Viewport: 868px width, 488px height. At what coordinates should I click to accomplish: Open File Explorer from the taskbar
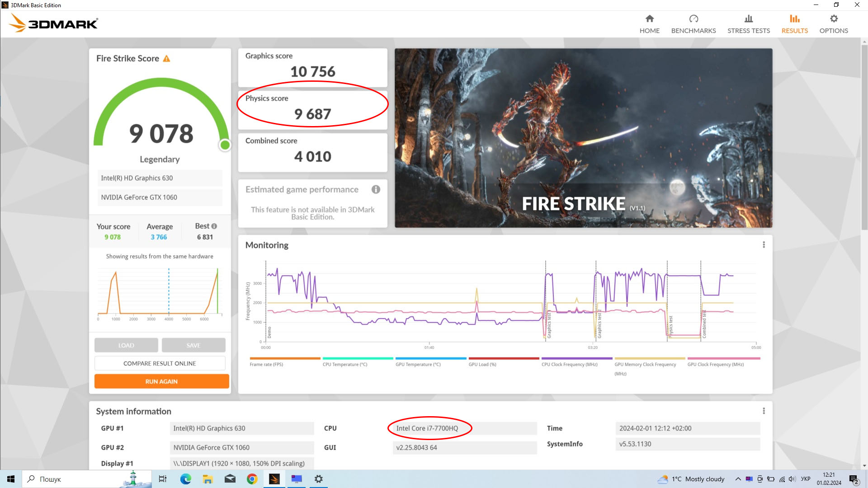click(x=208, y=479)
